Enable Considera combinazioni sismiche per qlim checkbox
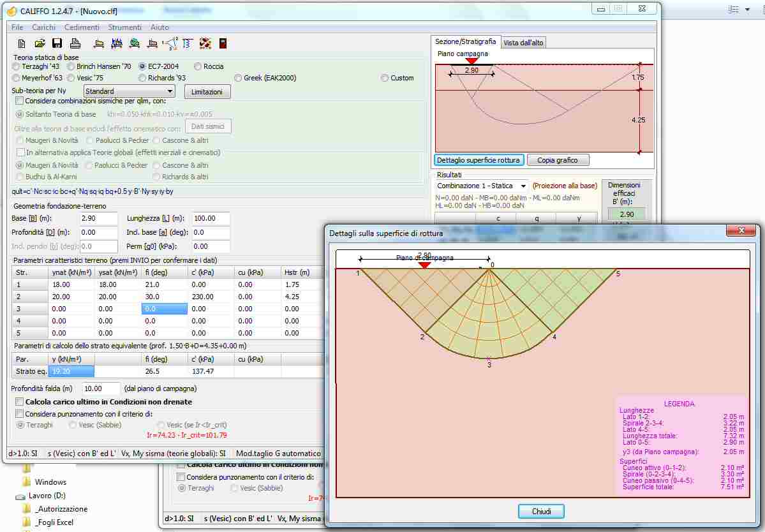765x532 pixels. [20, 101]
